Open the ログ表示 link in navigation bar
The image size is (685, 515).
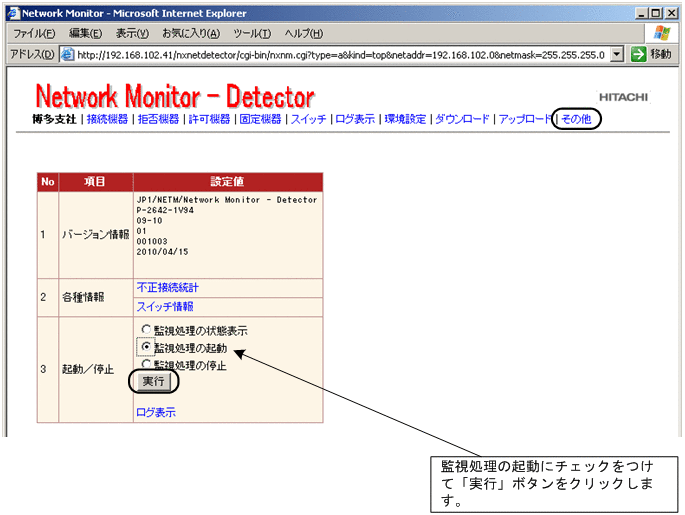[355, 119]
